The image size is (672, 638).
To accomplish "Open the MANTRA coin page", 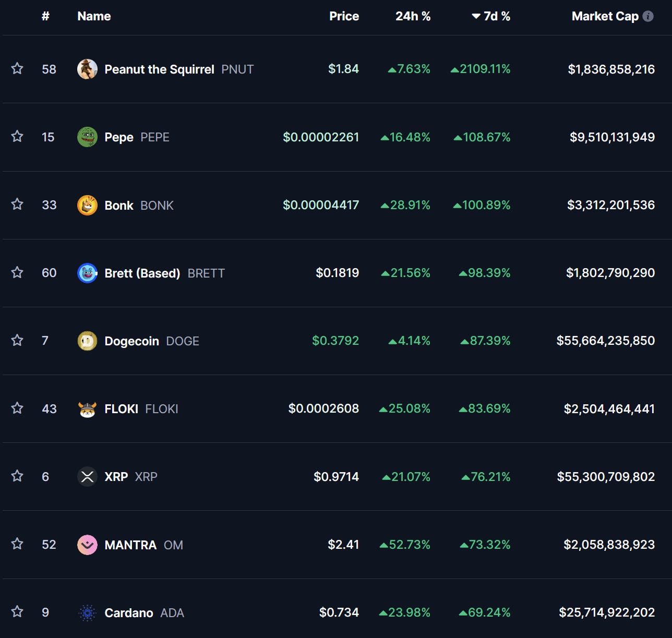I will pyautogui.click(x=130, y=545).
